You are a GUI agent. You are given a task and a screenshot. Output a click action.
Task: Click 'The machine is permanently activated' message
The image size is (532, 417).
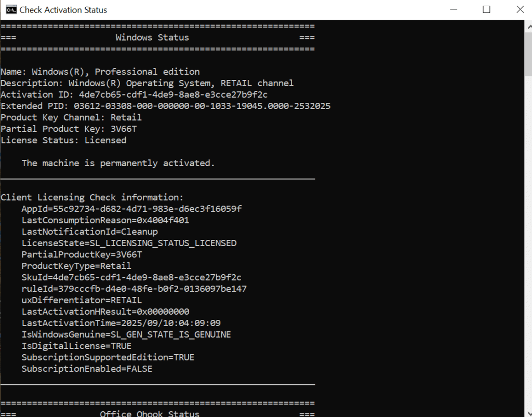click(x=118, y=163)
